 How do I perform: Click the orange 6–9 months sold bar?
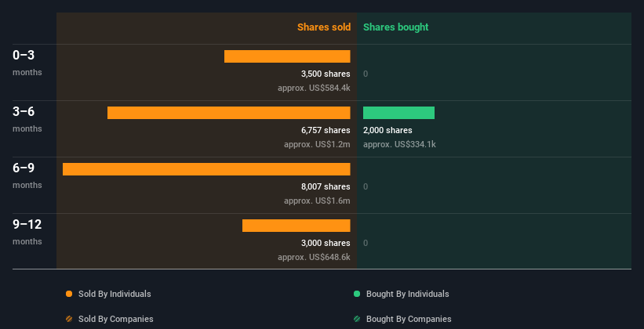click(206, 169)
